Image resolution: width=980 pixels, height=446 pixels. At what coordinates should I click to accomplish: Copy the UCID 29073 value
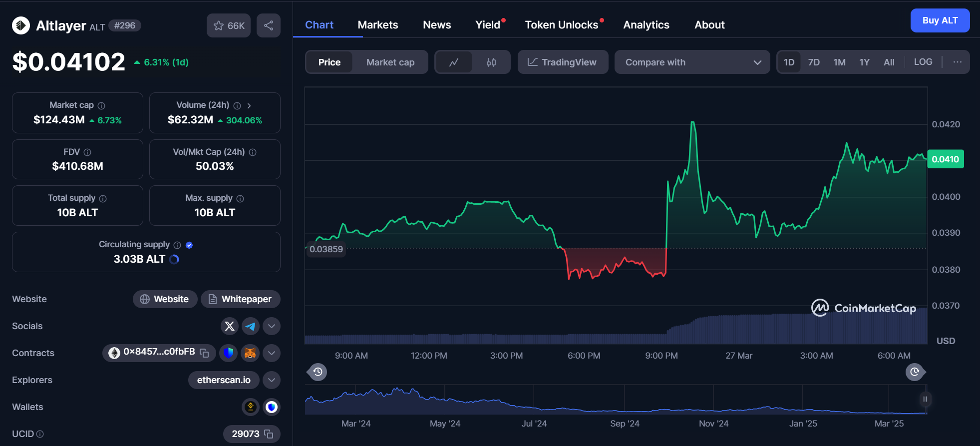point(269,434)
